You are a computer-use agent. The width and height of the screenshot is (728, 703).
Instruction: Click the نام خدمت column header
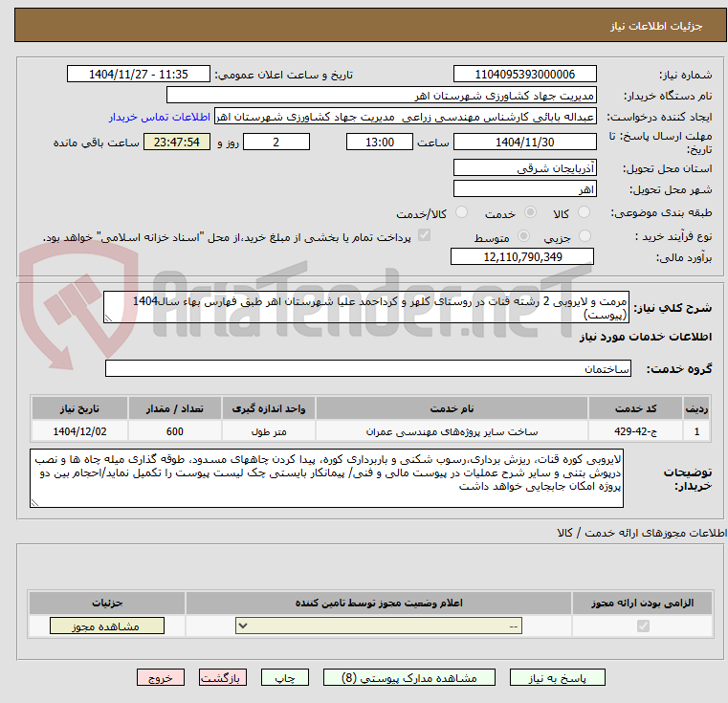tap(452, 408)
